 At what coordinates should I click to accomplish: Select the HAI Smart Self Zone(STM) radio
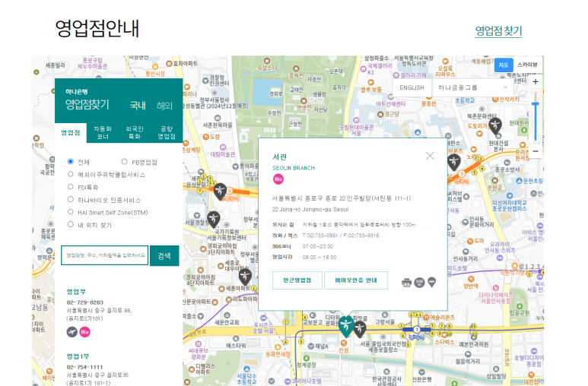[70, 212]
